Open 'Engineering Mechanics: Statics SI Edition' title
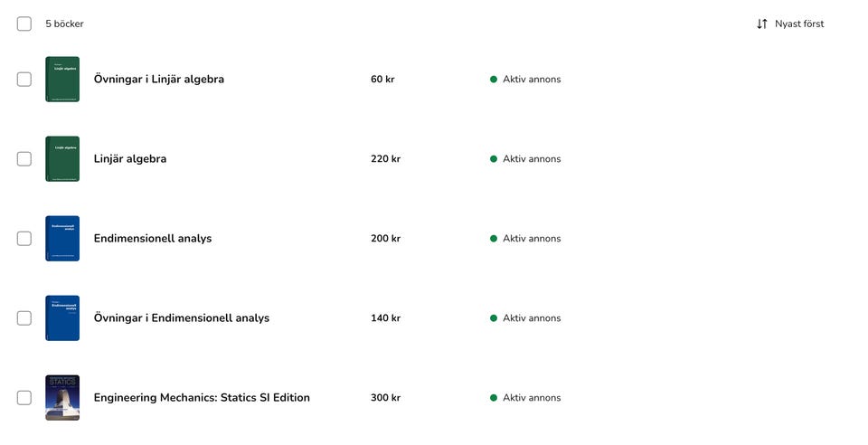Viewport: 868px width, 445px height. pyautogui.click(x=202, y=398)
